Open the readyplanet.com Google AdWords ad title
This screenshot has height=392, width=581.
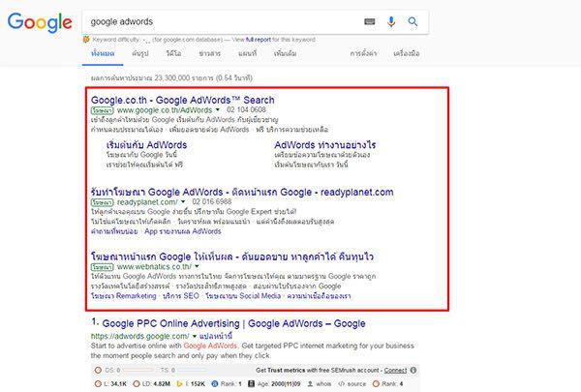click(x=242, y=192)
